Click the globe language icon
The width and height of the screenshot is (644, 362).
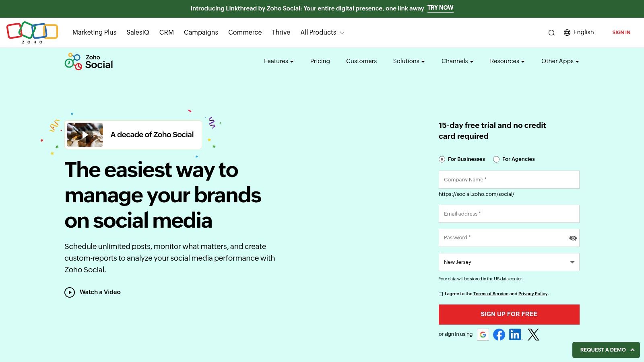[x=567, y=33]
